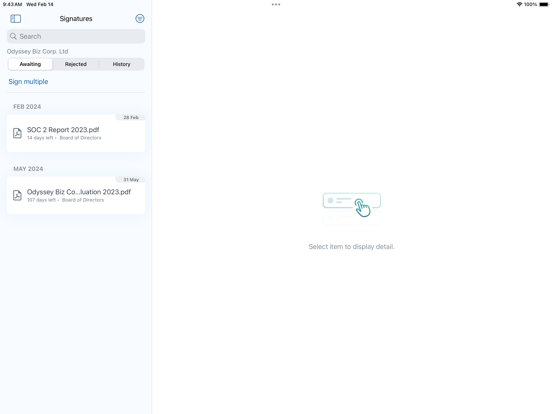This screenshot has height=414, width=552.
Task: Click the 31 May date badge
Action: (131, 180)
